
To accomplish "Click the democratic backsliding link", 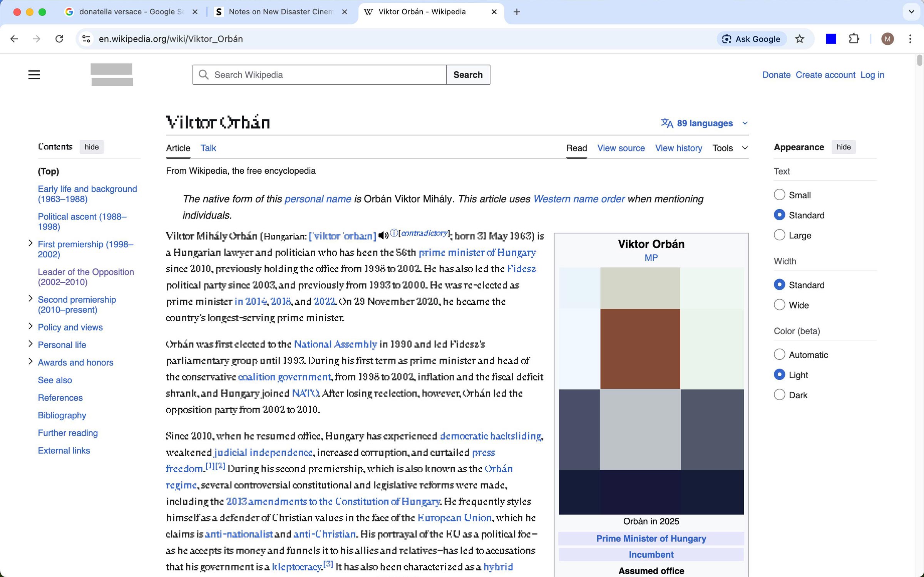I will pyautogui.click(x=490, y=436).
